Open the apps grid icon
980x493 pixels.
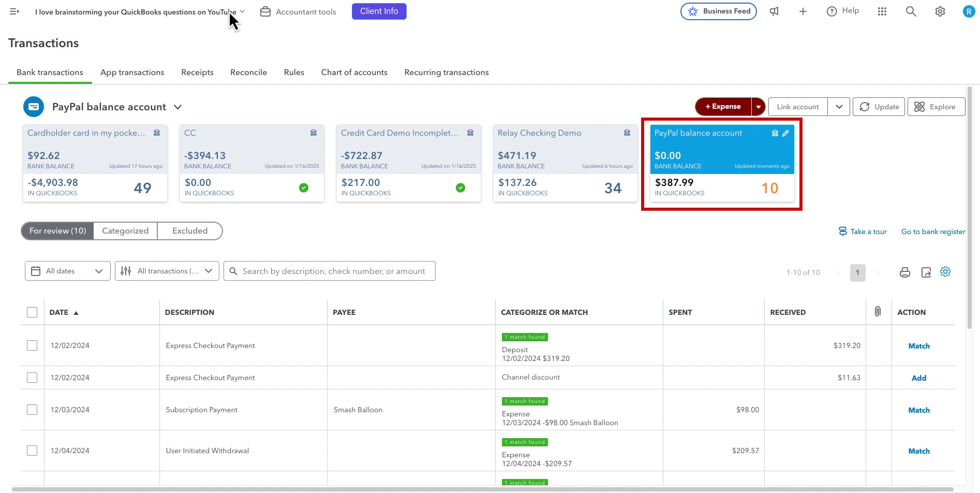click(882, 11)
